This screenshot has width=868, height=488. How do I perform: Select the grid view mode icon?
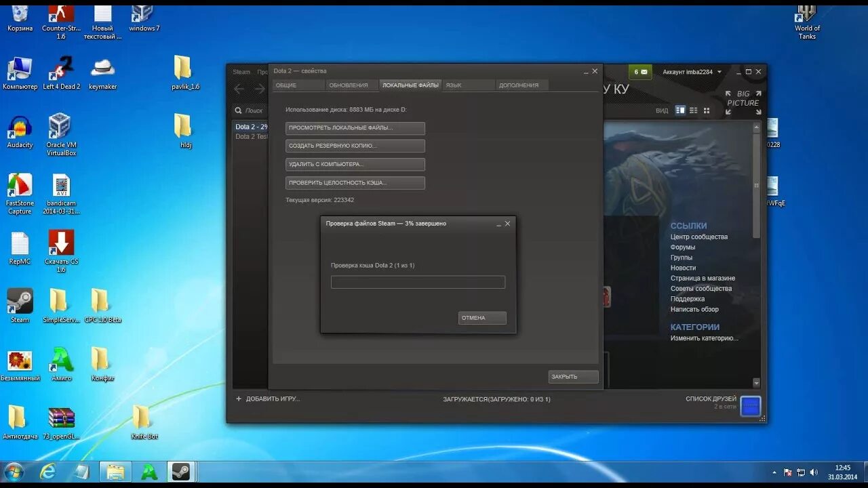[x=707, y=110]
